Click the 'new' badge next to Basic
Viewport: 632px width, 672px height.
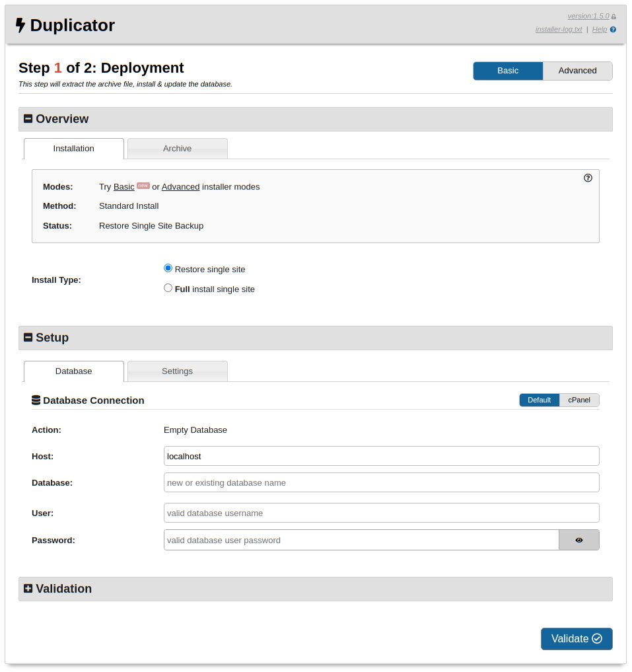pos(143,186)
